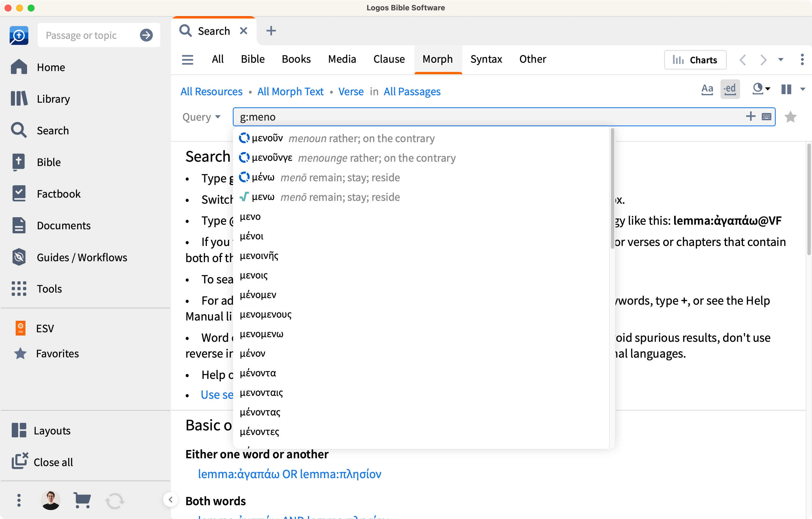Click the plus icon in query box
This screenshot has width=812, height=519.
point(751,116)
